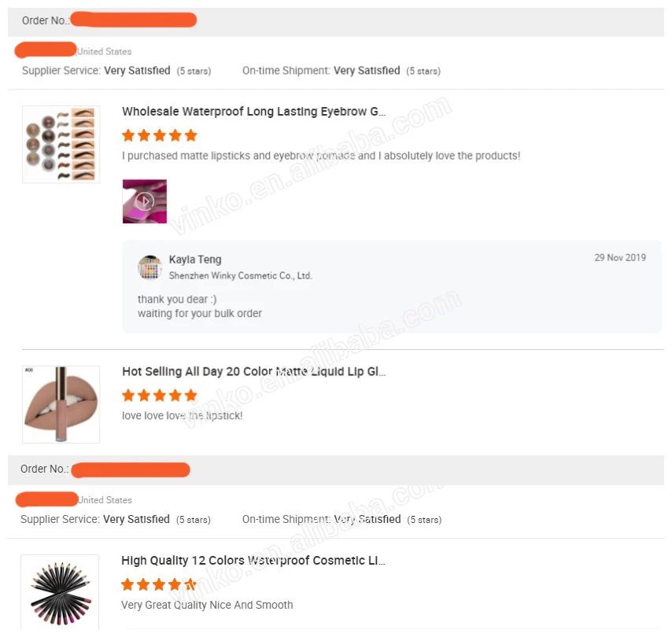Open the matte liquid lip gloss thumbnail

click(61, 404)
